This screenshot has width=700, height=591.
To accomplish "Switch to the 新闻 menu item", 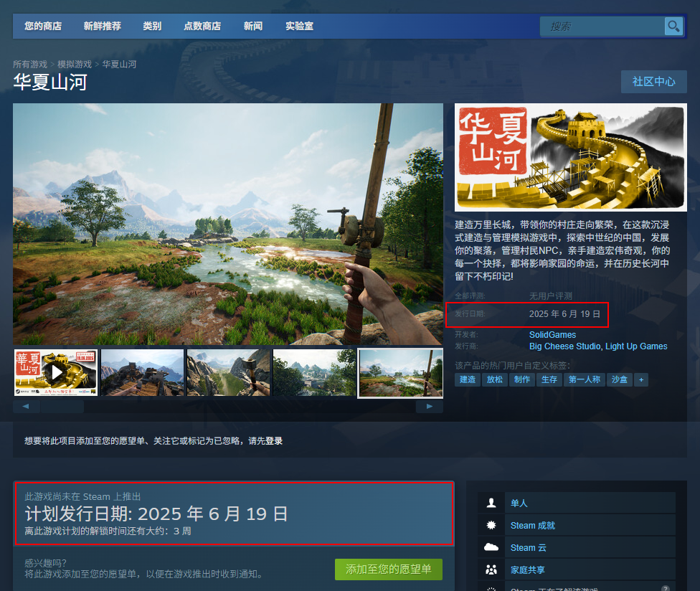I will click(x=252, y=26).
